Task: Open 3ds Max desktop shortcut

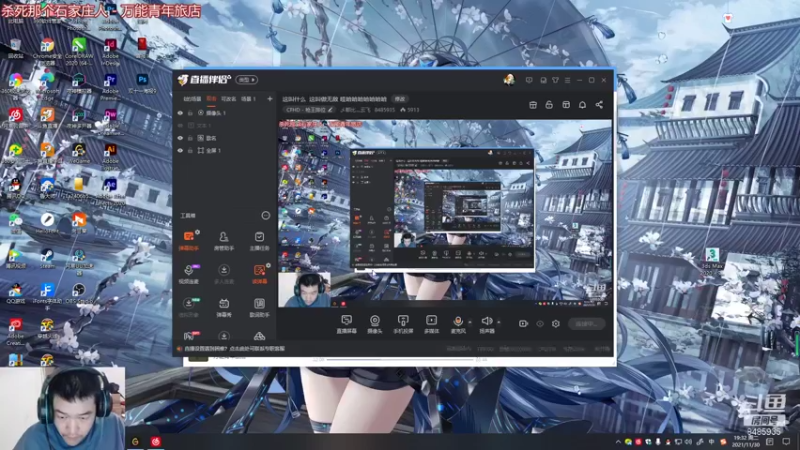Action: click(x=712, y=260)
